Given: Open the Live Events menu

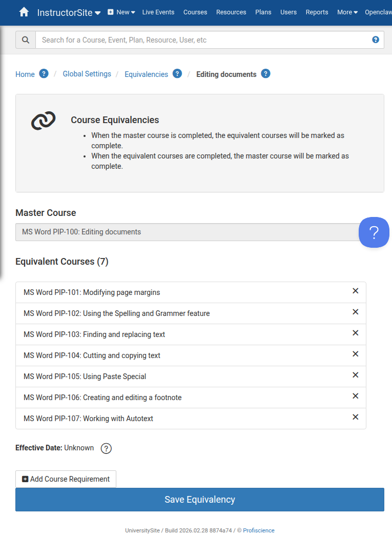Looking at the screenshot, I should click(x=158, y=12).
